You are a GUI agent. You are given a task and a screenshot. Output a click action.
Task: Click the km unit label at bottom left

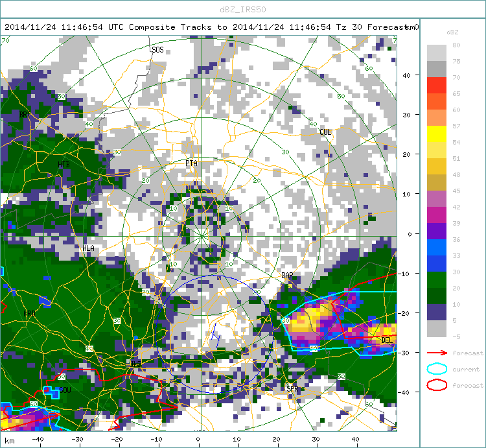coord(10,441)
